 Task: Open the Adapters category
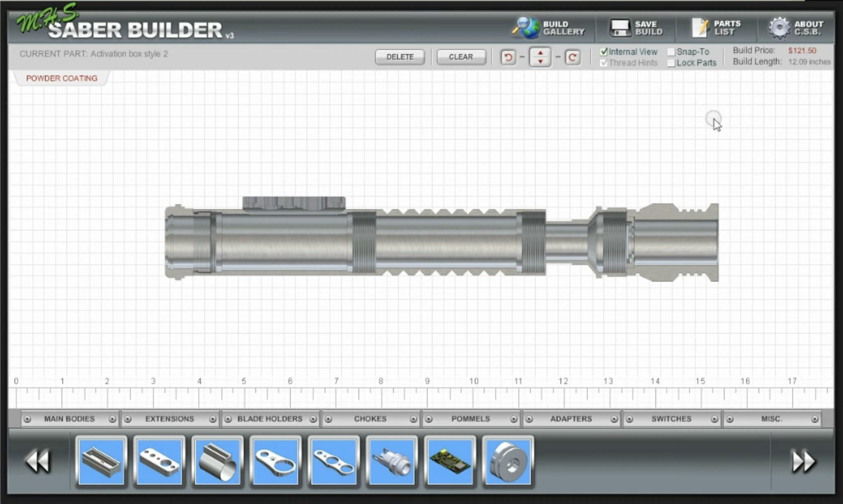pos(571,419)
